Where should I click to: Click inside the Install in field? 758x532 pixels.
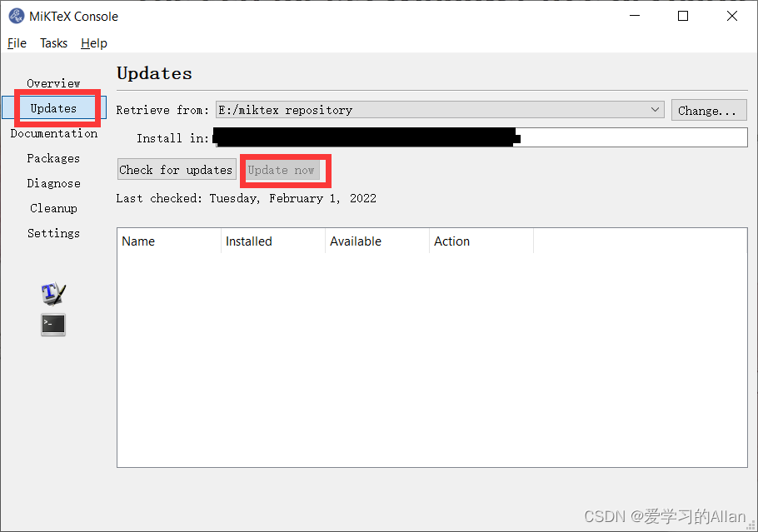[583, 137]
